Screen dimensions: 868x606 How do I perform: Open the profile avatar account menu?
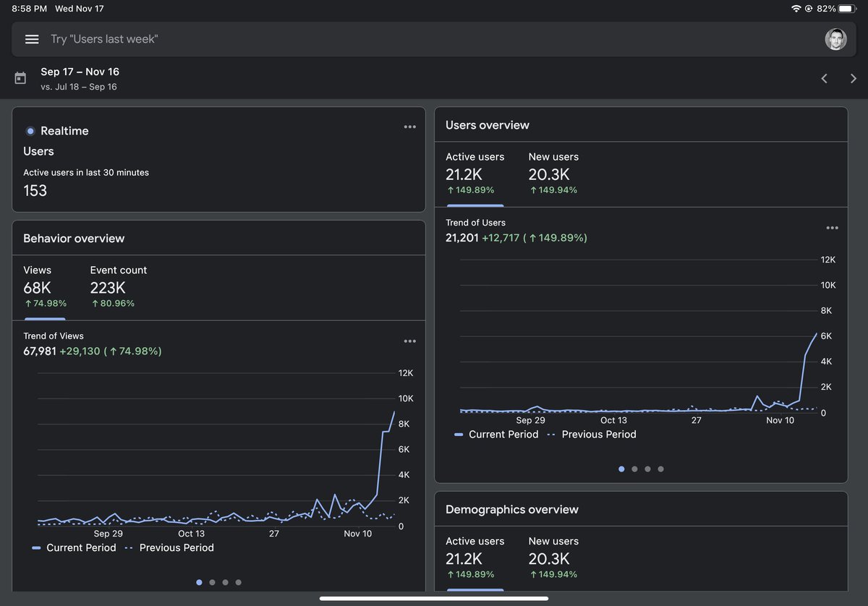(836, 39)
